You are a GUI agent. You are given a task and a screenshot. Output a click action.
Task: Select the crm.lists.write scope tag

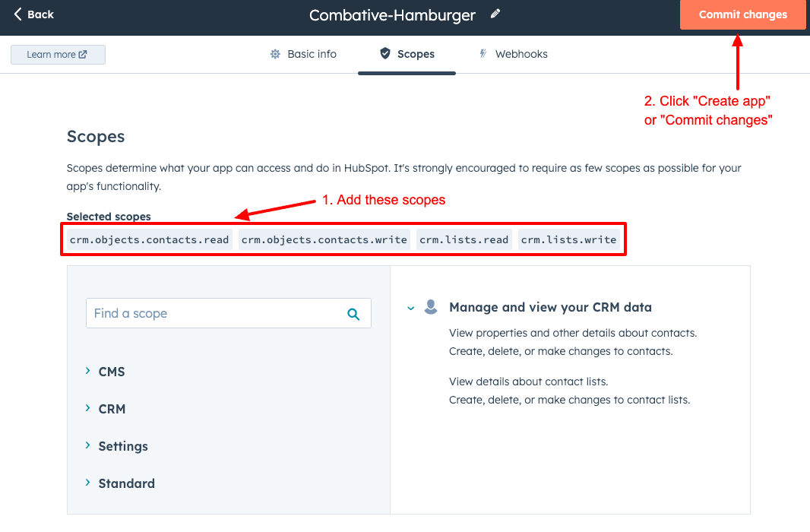coord(569,239)
